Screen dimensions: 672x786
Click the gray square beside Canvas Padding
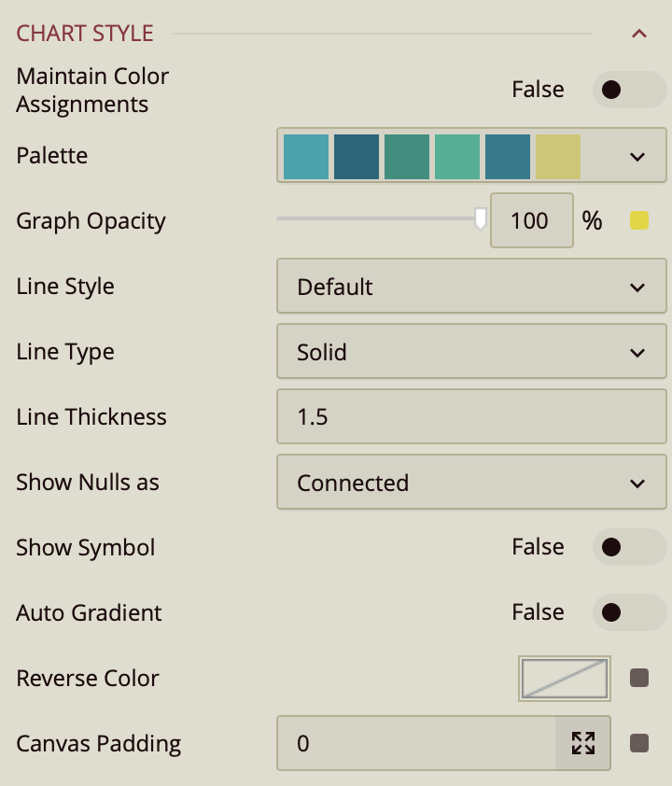pos(639,744)
